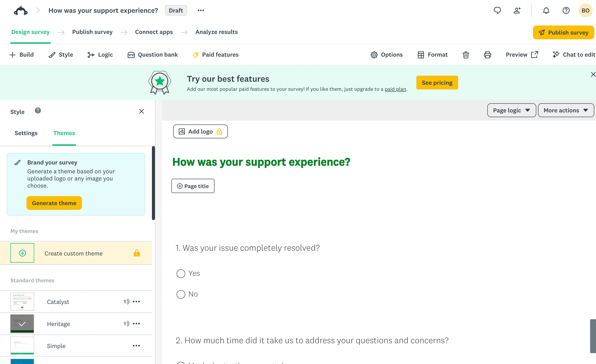Close the Style panel
596x364 pixels.
pyautogui.click(x=141, y=111)
